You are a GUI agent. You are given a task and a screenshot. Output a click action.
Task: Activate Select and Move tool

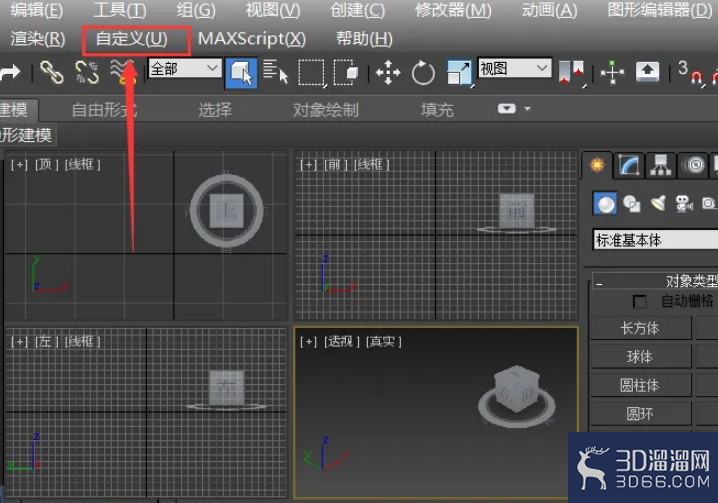point(388,72)
